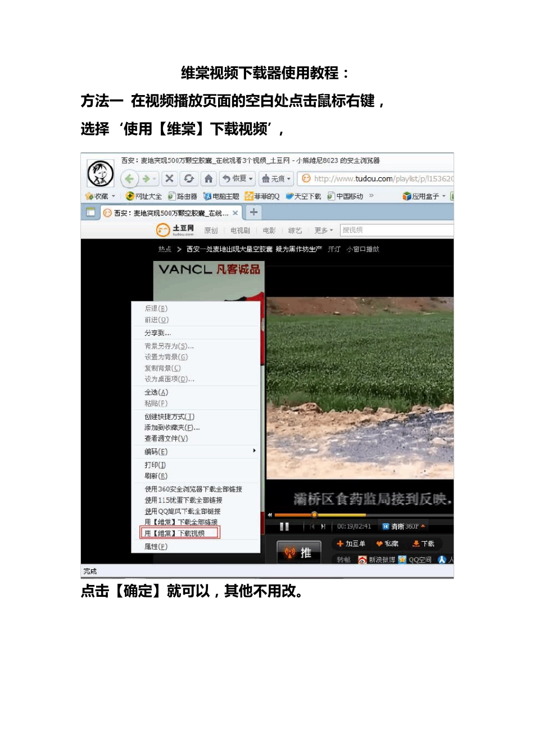Expand the 应用盒子 dropdown arrow
Viewport: 534px width, 756px height.
444,196
